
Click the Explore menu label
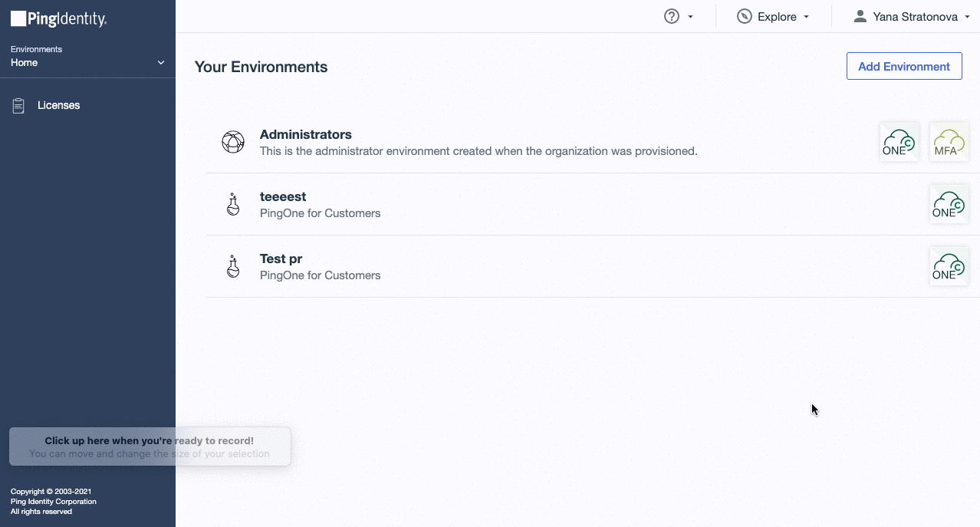[777, 17]
